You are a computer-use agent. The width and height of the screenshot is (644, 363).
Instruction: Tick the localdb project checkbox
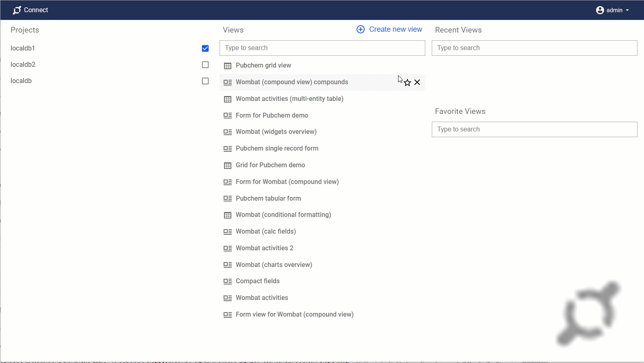click(205, 81)
